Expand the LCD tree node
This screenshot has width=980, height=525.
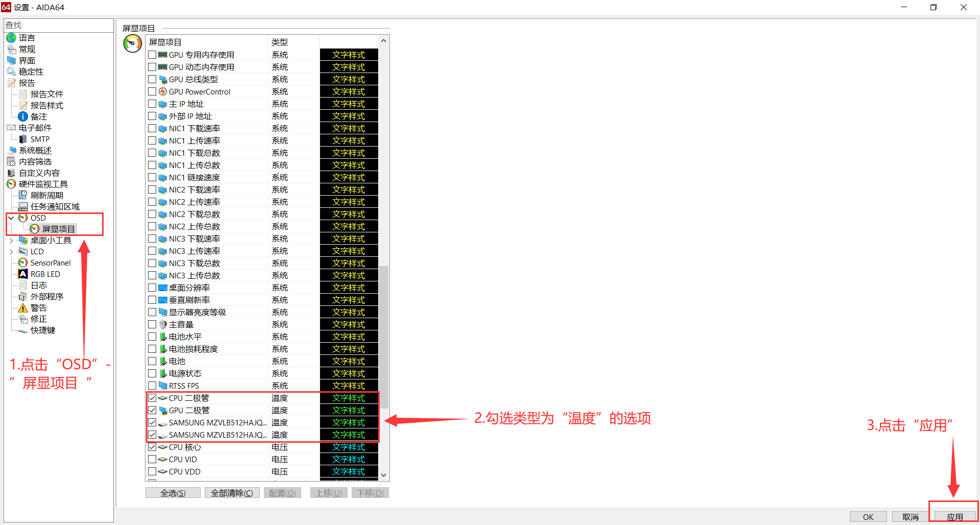11,251
